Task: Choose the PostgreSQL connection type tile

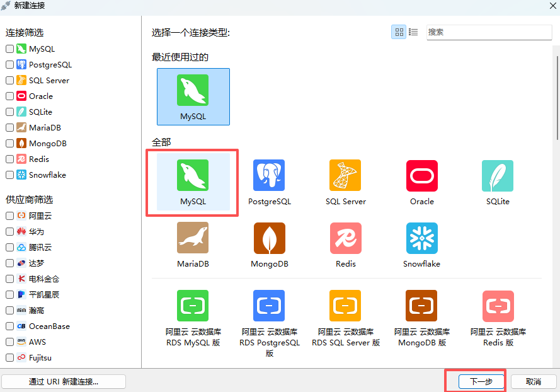Action: tap(269, 182)
